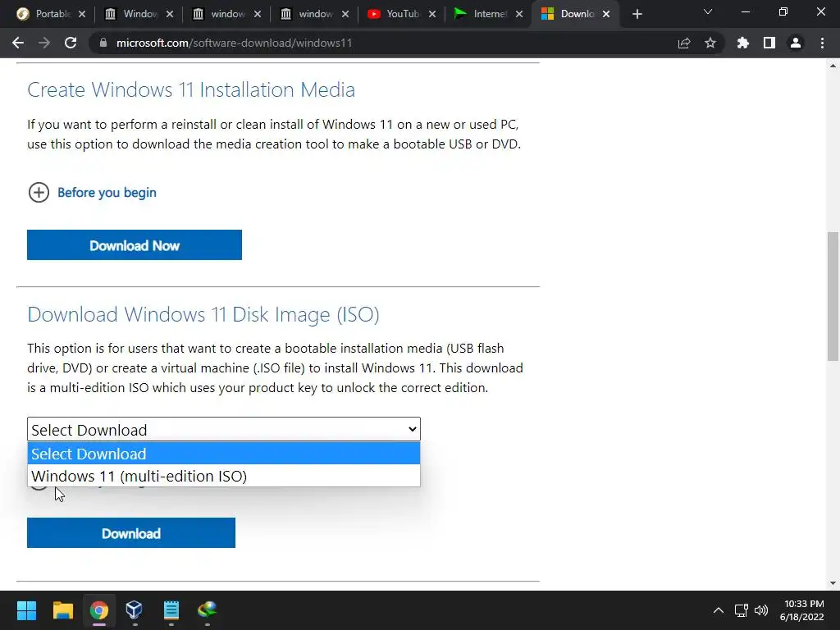Viewport: 840px width, 630px height.
Task: Open VirtualBox from the taskbar
Action: pyautogui.click(x=134, y=609)
